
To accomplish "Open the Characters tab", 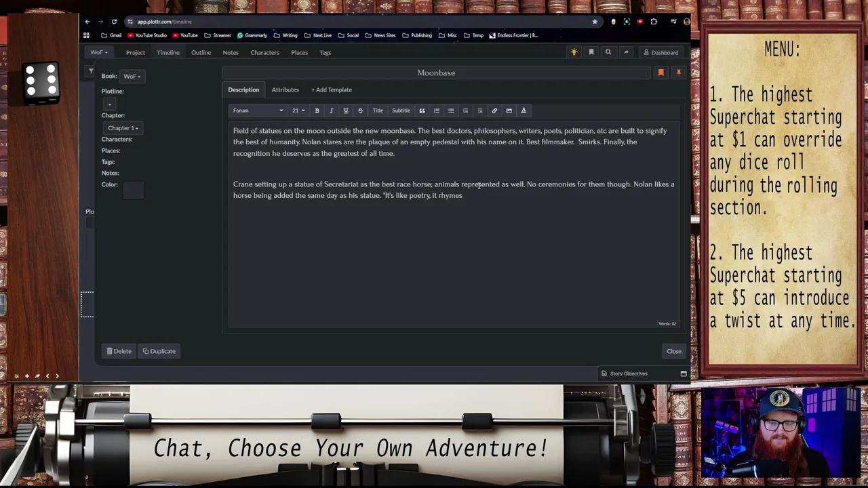I will coord(264,52).
